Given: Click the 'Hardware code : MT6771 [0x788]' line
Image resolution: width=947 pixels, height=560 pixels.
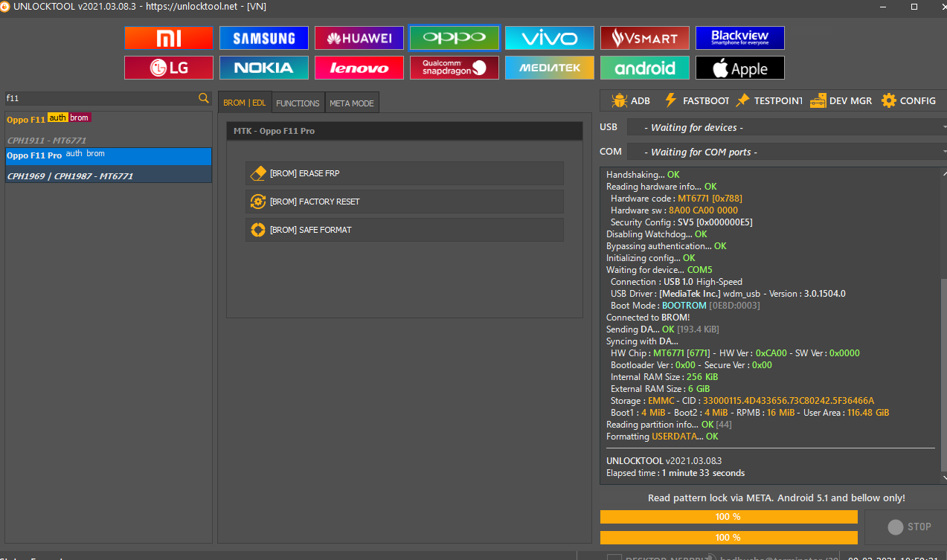Looking at the screenshot, I should point(676,199).
